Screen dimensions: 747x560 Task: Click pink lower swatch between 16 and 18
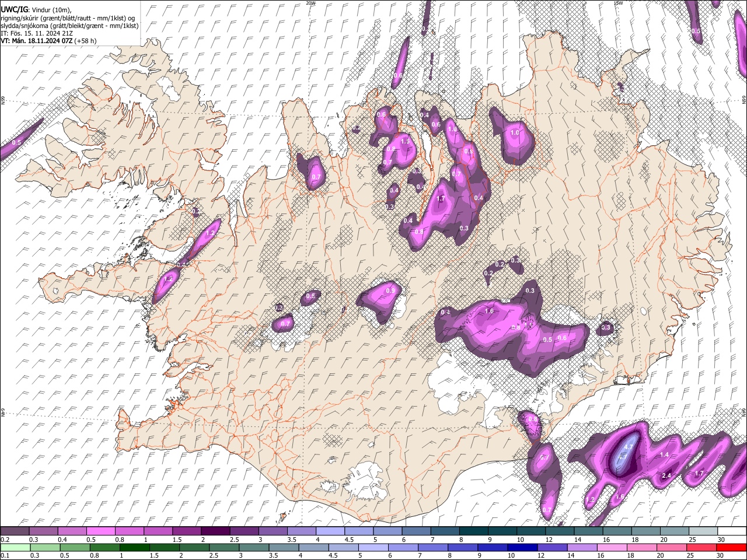(x=613, y=547)
